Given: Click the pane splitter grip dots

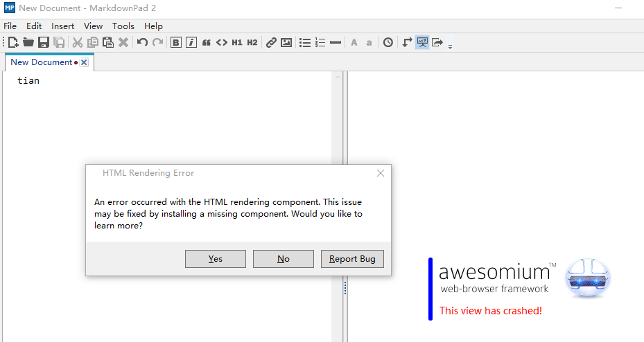Looking at the screenshot, I should [345, 288].
